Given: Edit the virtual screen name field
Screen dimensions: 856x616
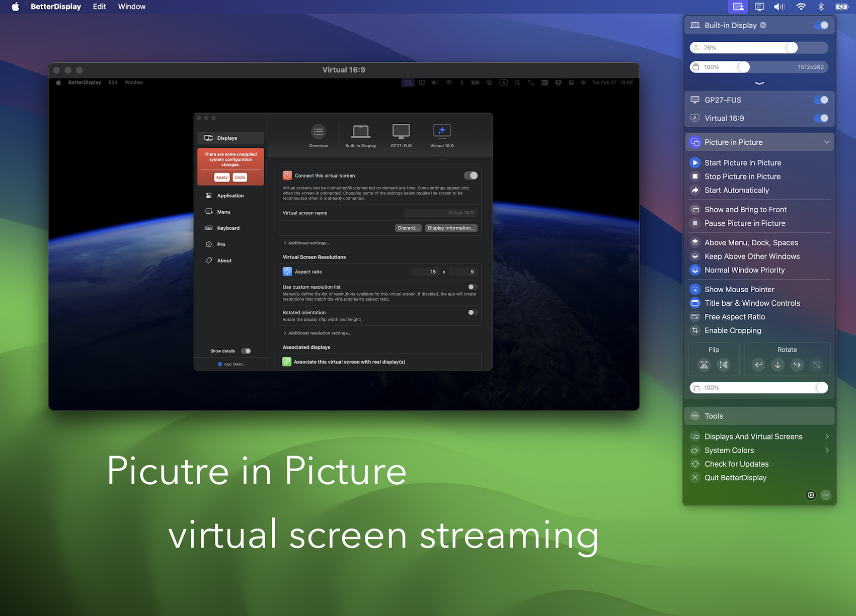Looking at the screenshot, I should (x=440, y=212).
